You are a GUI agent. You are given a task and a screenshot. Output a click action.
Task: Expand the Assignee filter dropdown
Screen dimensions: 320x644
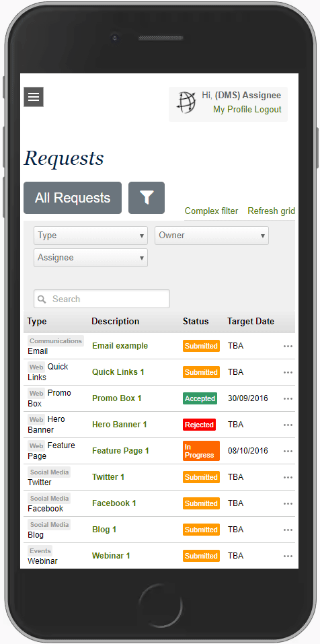tap(91, 258)
